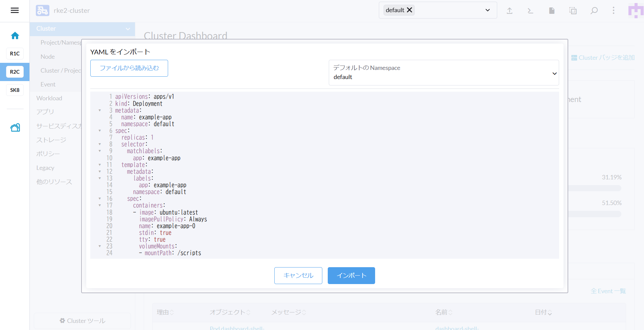Open the Legacy menu section
Screen dimensions: 644x330
45,168
